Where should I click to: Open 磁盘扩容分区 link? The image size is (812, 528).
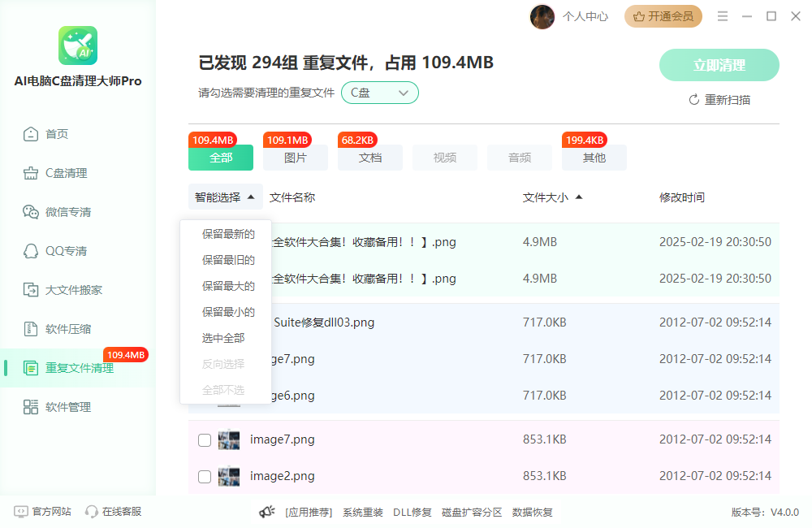472,513
